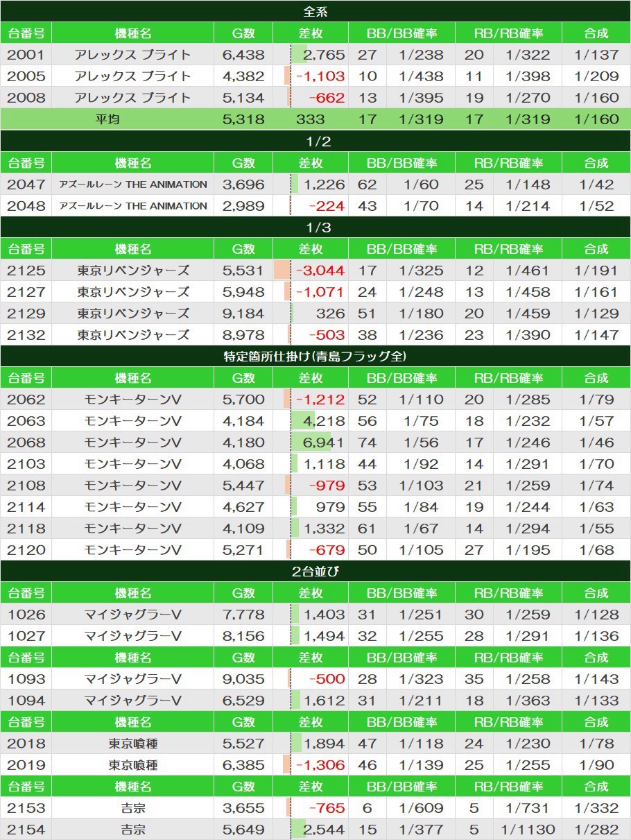The height and width of the screenshot is (840, 631).
Task: Click the 2,544 difference value
Action: click(x=324, y=829)
